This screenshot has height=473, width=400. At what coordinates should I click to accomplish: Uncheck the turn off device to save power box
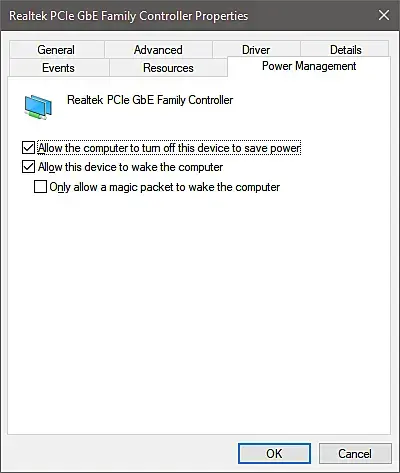[28, 148]
